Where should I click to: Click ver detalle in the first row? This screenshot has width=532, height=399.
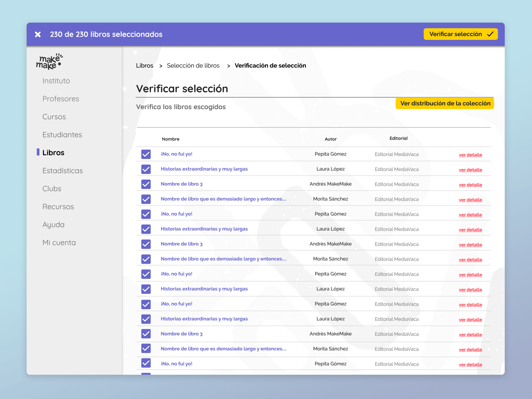pos(470,155)
